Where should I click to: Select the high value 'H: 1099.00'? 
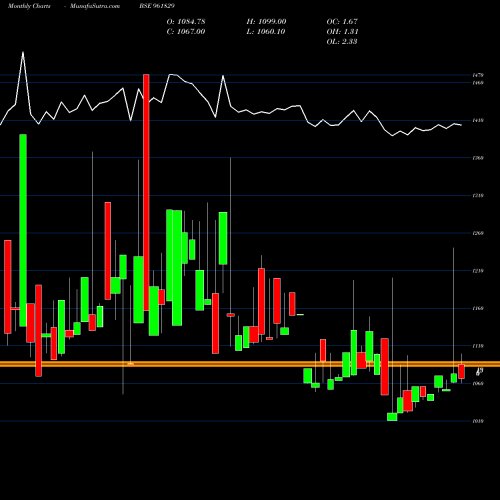[x=266, y=22]
